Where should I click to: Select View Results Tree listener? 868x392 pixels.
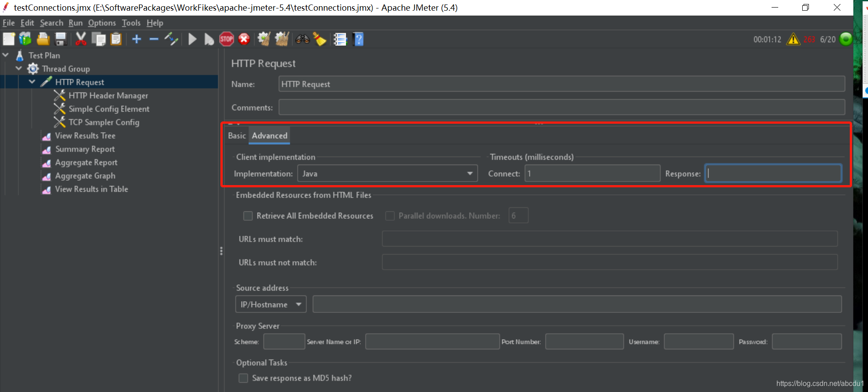(x=85, y=136)
